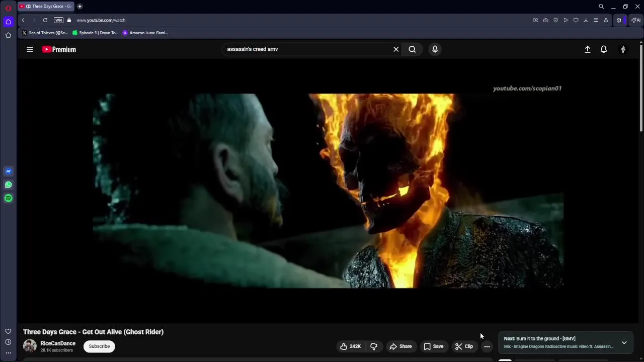644x362 pixels.
Task: Open Sea of Thieves bookmark
Action: 44,33
